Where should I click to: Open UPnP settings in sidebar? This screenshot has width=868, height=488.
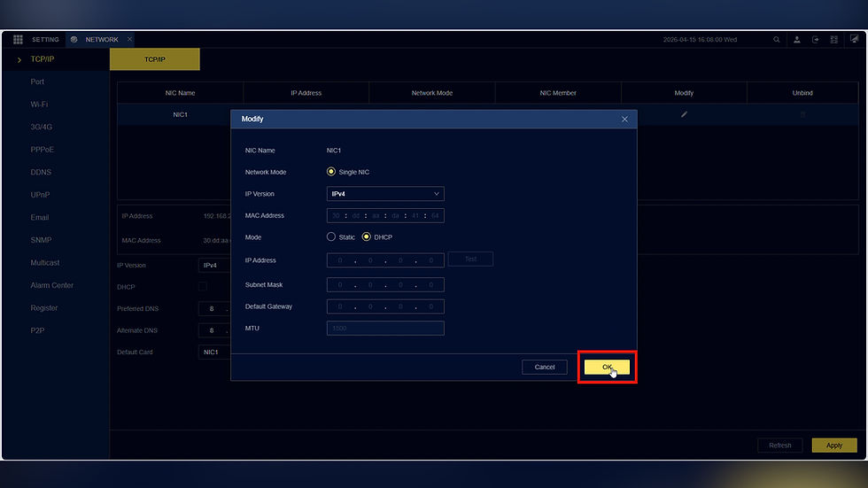point(40,195)
